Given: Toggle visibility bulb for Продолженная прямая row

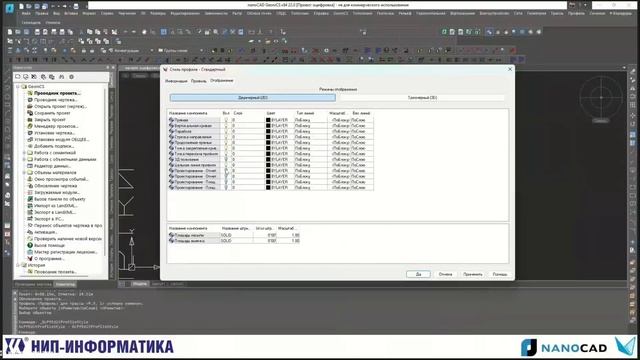Looking at the screenshot, I should (x=226, y=143).
